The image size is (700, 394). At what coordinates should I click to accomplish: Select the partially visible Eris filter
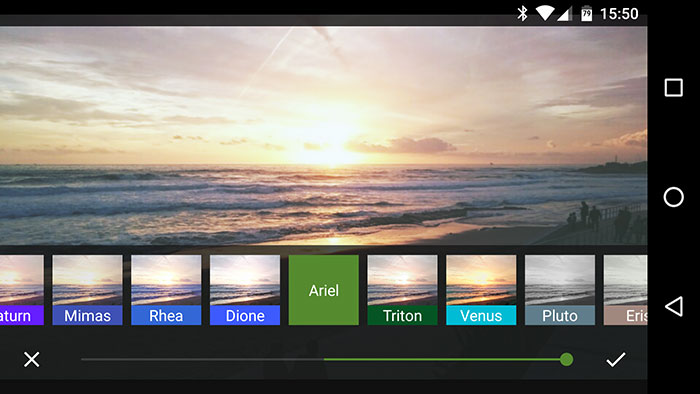click(x=625, y=290)
